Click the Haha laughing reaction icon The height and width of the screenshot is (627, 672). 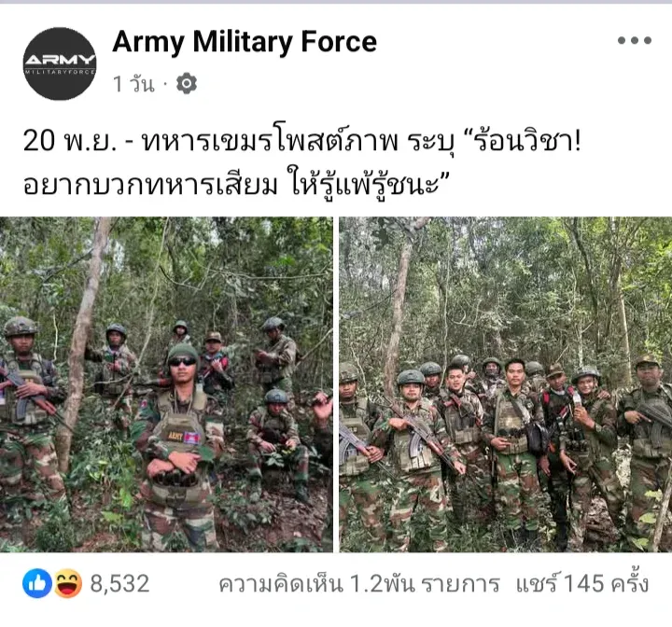(x=68, y=583)
